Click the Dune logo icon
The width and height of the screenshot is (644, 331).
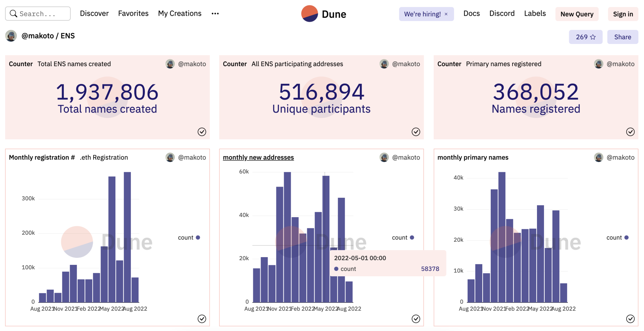[309, 14]
